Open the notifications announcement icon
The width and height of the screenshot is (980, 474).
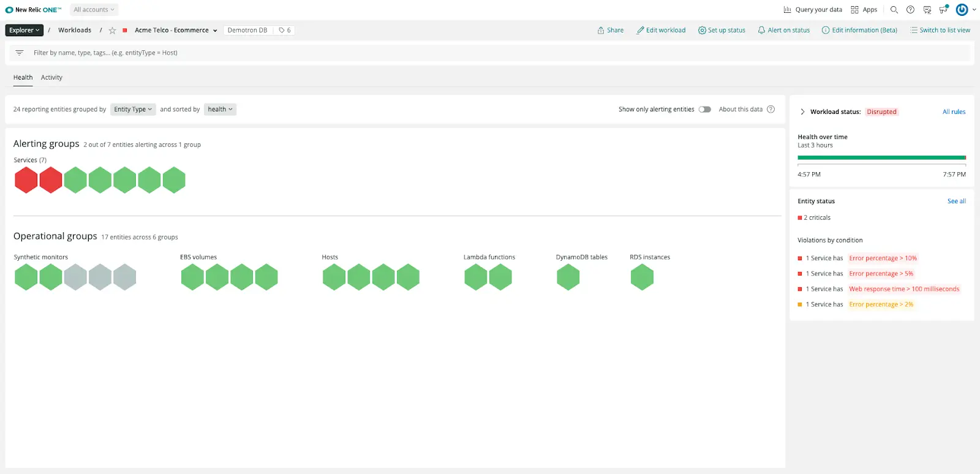click(943, 9)
